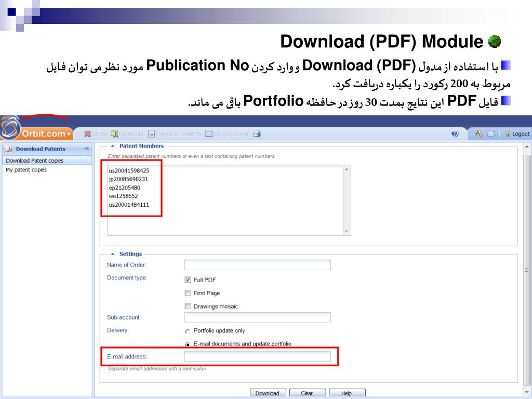Image resolution: width=532 pixels, height=399 pixels.
Task: Click the printer icon in toolbar
Action: pos(257,134)
